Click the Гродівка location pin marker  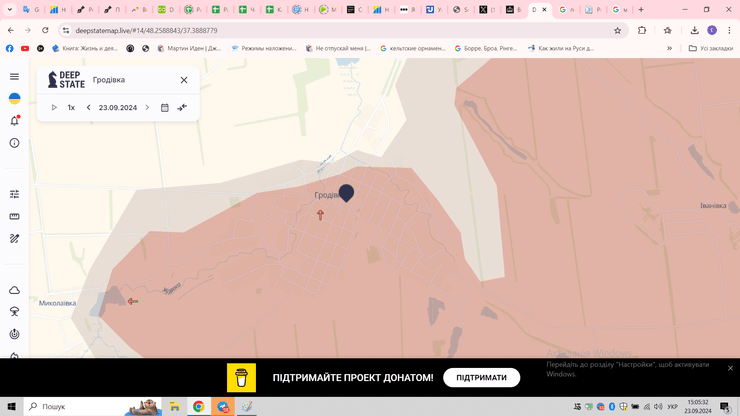click(x=346, y=193)
